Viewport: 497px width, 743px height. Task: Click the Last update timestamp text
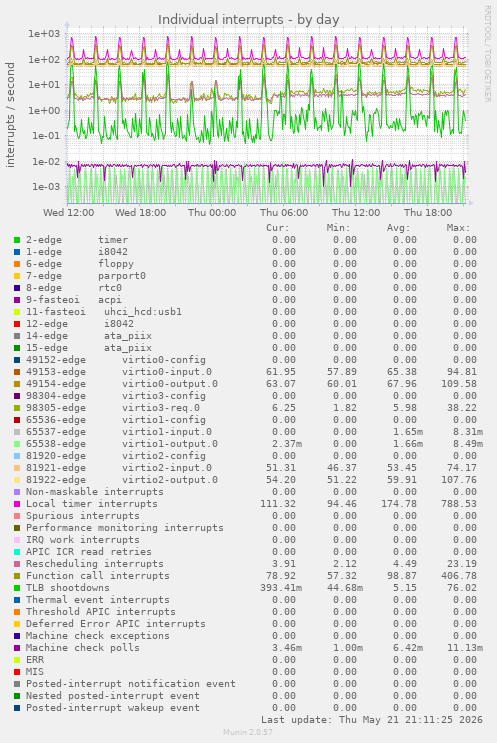click(371, 720)
